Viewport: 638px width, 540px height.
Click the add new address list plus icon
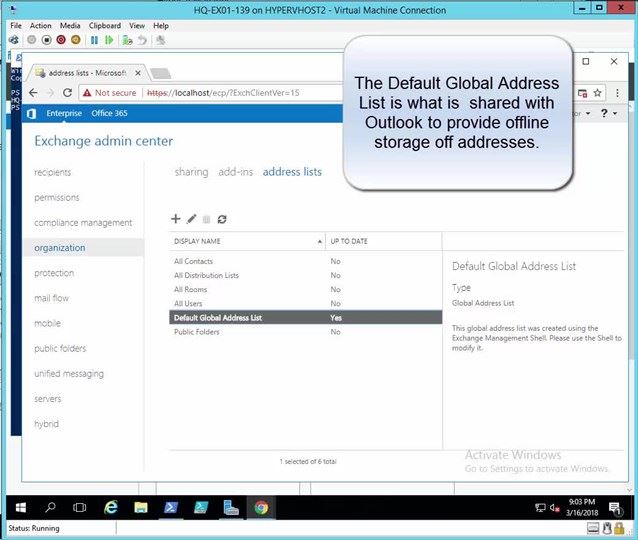176,218
